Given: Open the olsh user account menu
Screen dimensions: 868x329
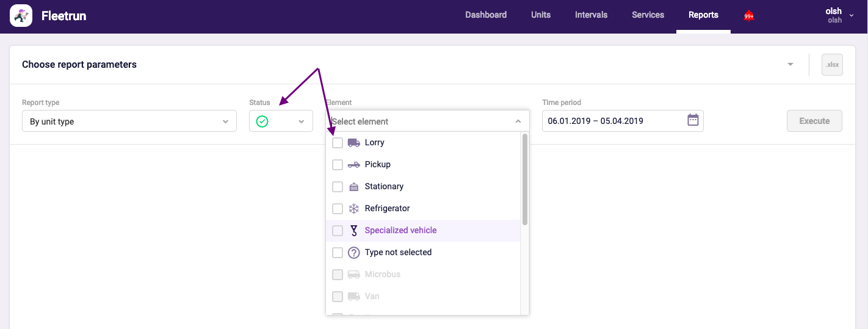Looking at the screenshot, I should click(837, 15).
